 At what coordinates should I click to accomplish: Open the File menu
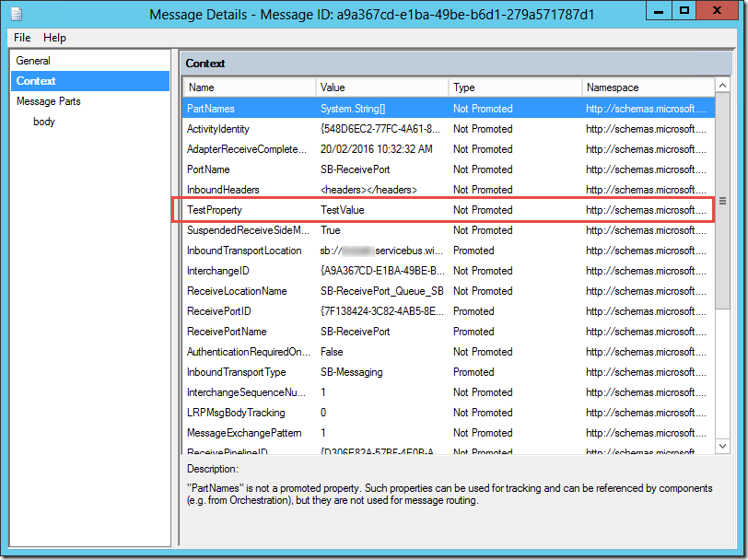22,38
